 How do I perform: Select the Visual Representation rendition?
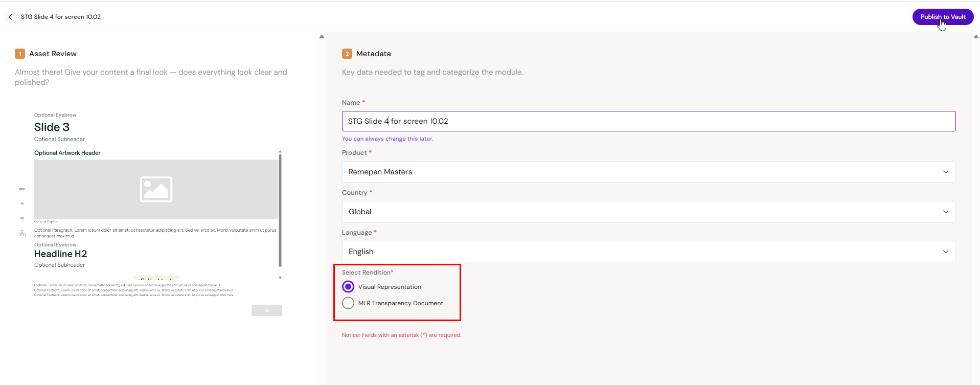pyautogui.click(x=348, y=287)
